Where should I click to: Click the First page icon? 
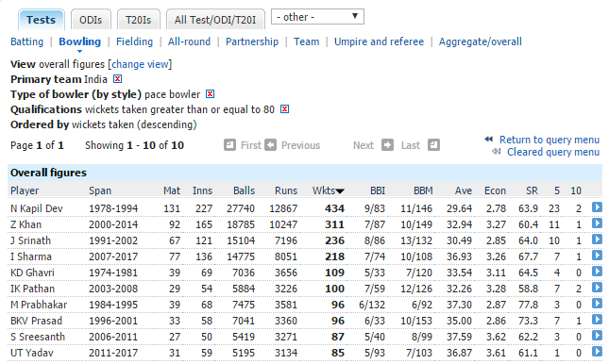point(230,145)
